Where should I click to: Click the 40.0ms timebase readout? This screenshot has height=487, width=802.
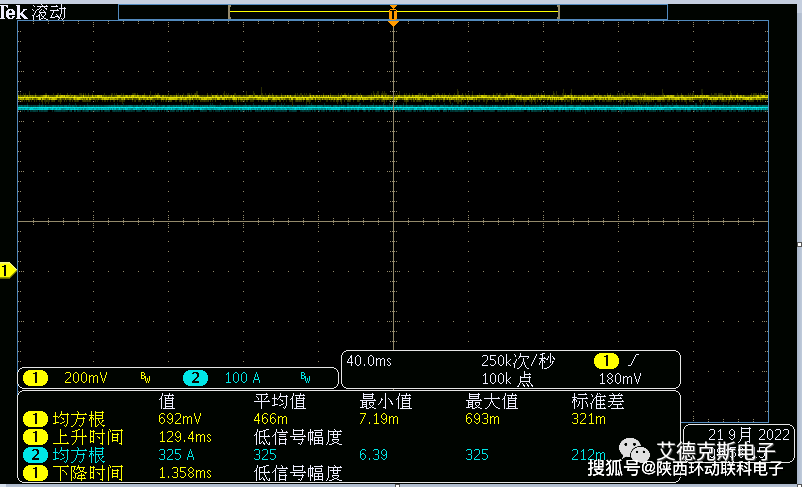[370, 360]
